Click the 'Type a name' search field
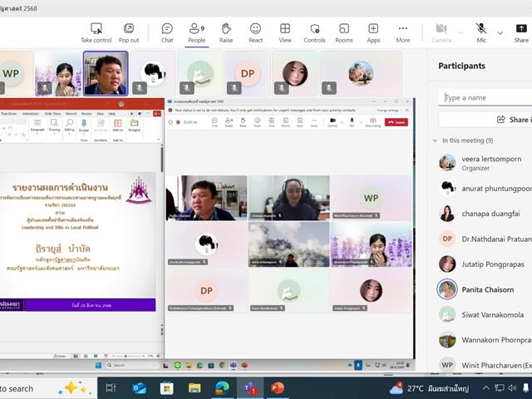532x399 pixels. [486, 97]
